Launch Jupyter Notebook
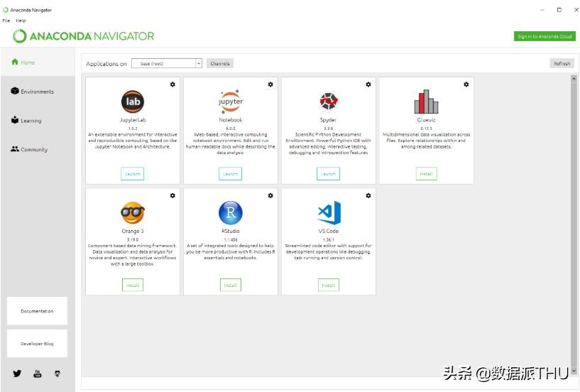Screen dimensions: 580x392 coord(231,173)
